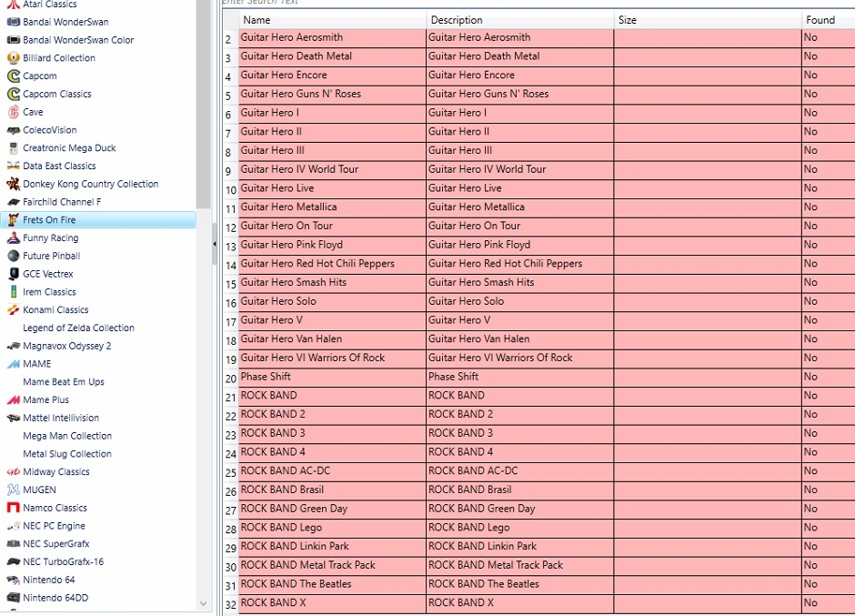Select ROCK BAND AC-DC name cell
Image resolution: width=855 pixels, height=616 pixels.
click(332, 470)
